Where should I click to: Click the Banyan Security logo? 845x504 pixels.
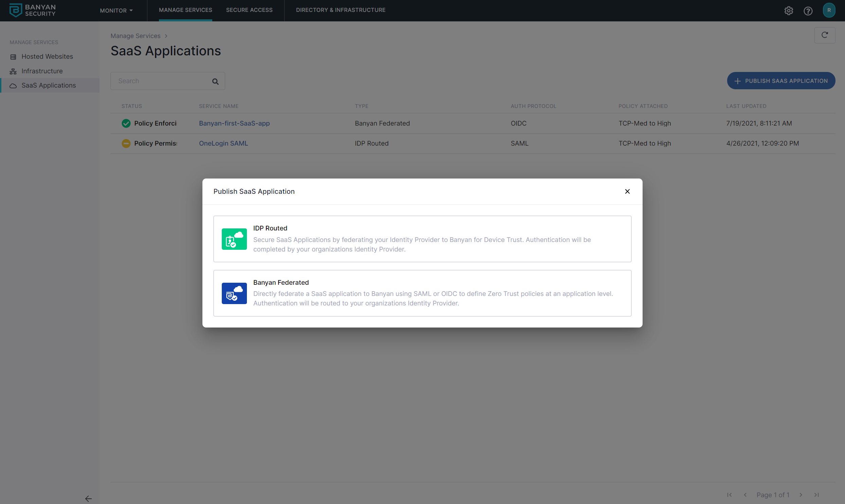point(32,10)
